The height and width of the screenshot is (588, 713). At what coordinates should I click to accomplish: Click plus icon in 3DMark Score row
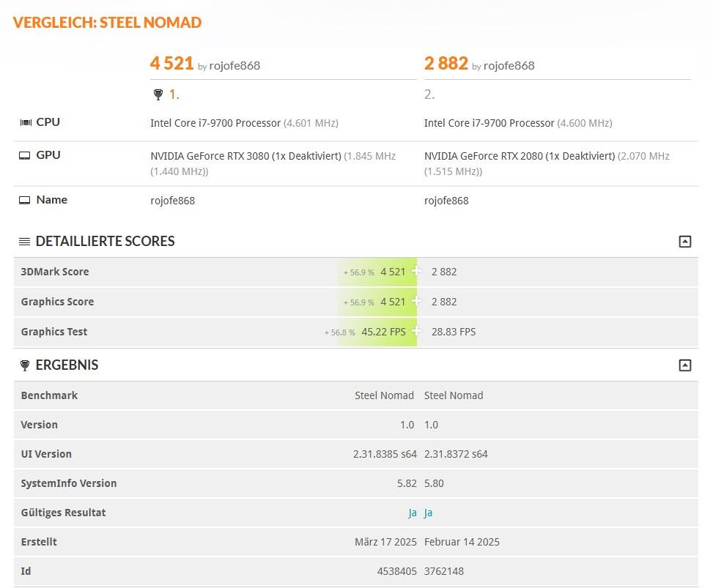416,271
